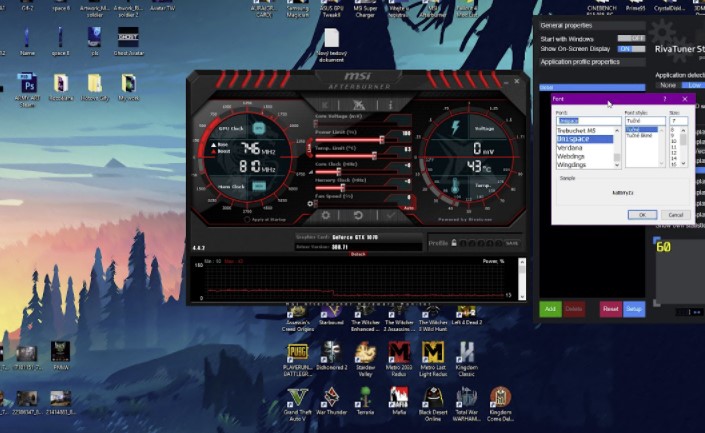Image resolution: width=705 pixels, height=433 pixels.
Task: Open the OC Scanner icon in Afterburner
Action: (x=358, y=105)
